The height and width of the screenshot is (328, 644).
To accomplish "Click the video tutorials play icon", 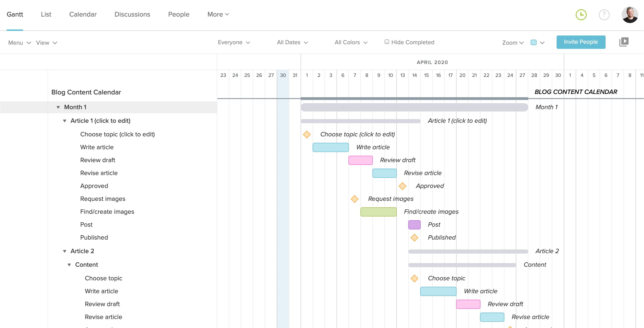I will (x=624, y=42).
